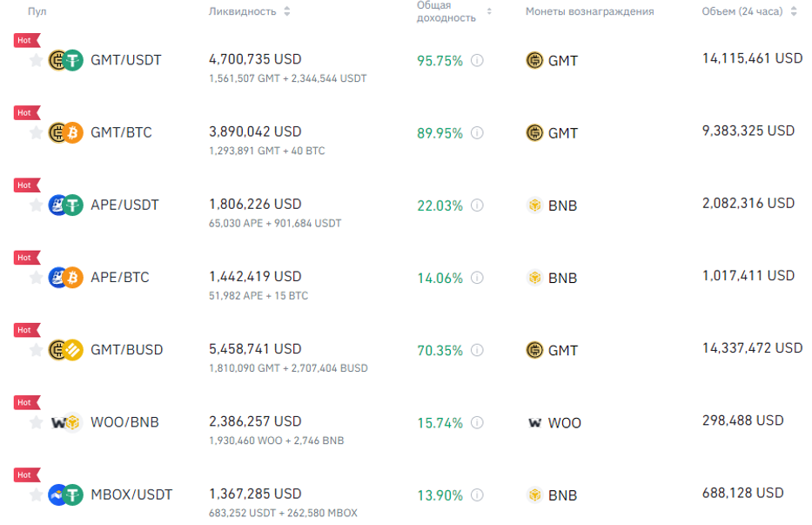Favorite the WOO/BNB pool star

tap(36, 422)
